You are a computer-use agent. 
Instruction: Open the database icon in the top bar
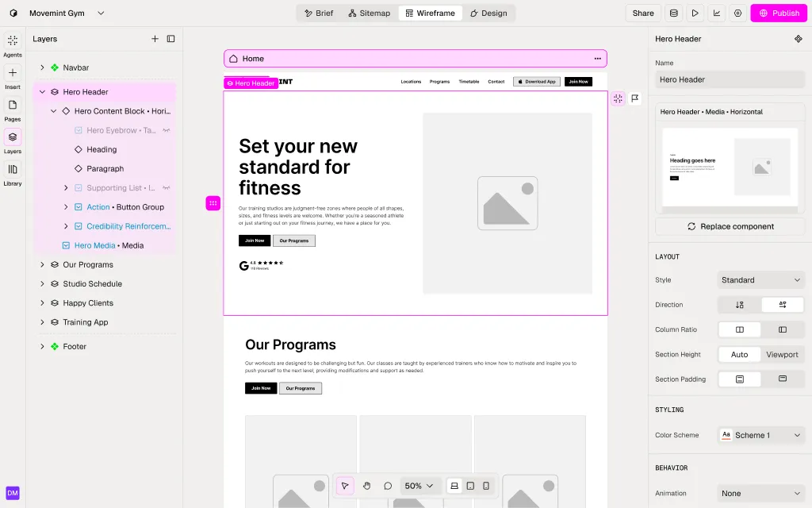click(674, 13)
